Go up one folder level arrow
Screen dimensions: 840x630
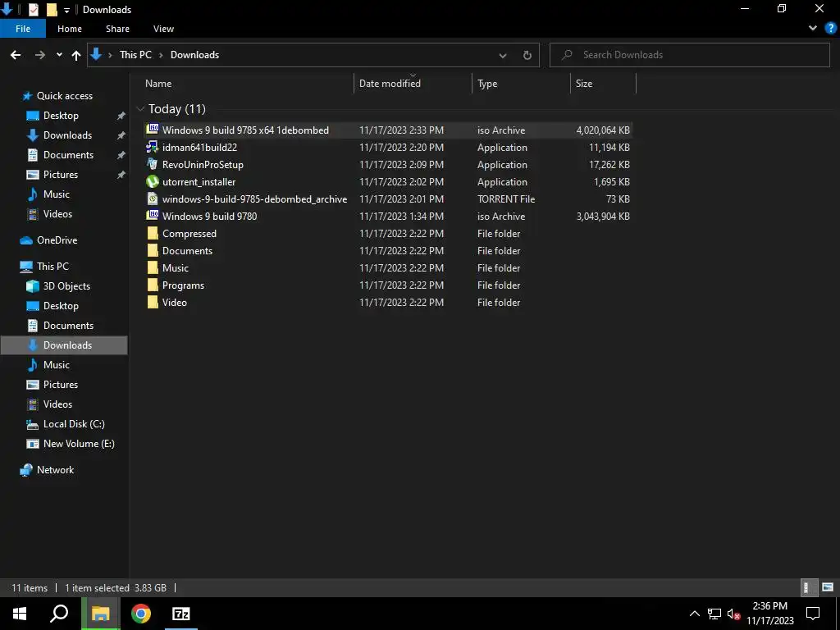point(76,55)
